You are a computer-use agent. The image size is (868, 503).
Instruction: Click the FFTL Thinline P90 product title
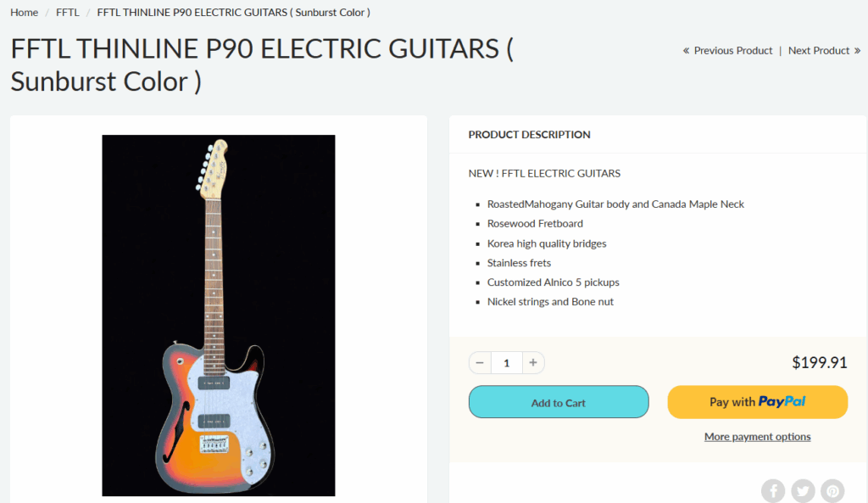pos(262,65)
